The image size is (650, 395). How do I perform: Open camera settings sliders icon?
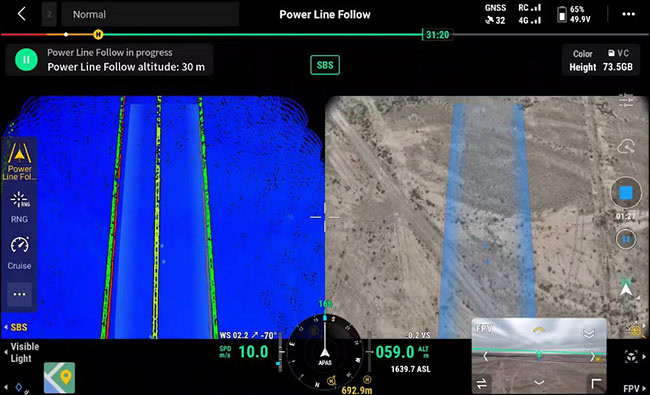pos(626,101)
